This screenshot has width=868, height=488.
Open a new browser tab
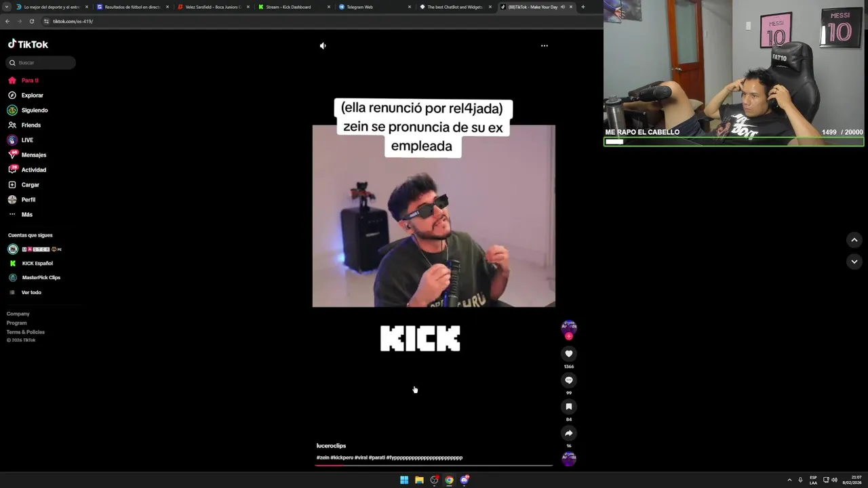(583, 7)
